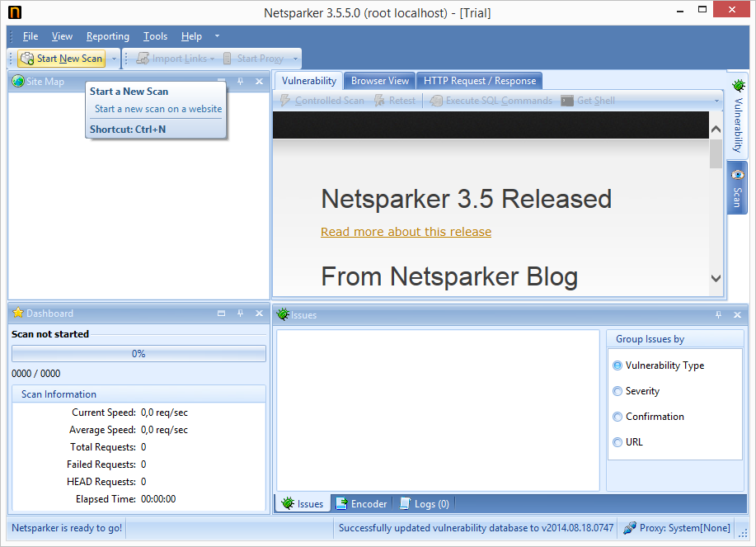Click Start Proxy toolbar button
Viewport: 756px width, 547px height.
(253, 59)
